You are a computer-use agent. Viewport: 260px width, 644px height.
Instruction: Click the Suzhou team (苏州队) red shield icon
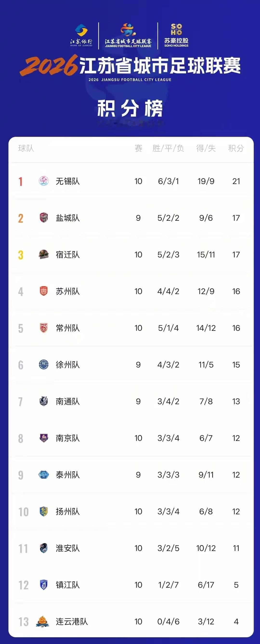click(44, 291)
